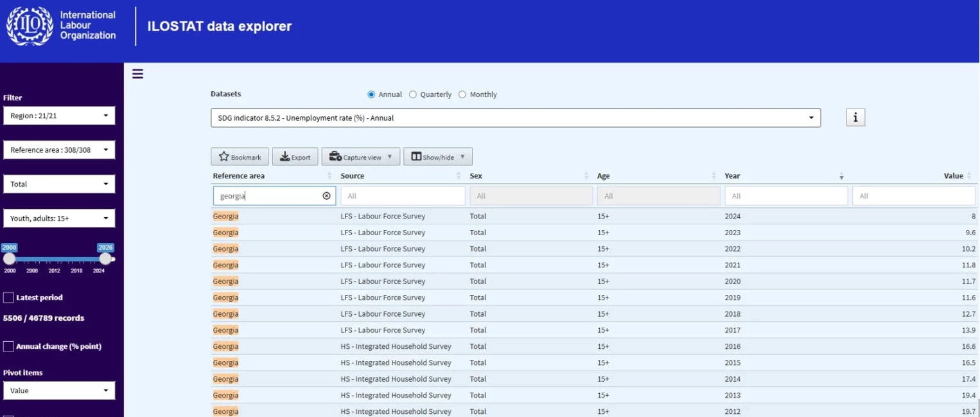The height and width of the screenshot is (417, 980).
Task: Click the dataset info 'i' icon
Action: click(x=855, y=118)
